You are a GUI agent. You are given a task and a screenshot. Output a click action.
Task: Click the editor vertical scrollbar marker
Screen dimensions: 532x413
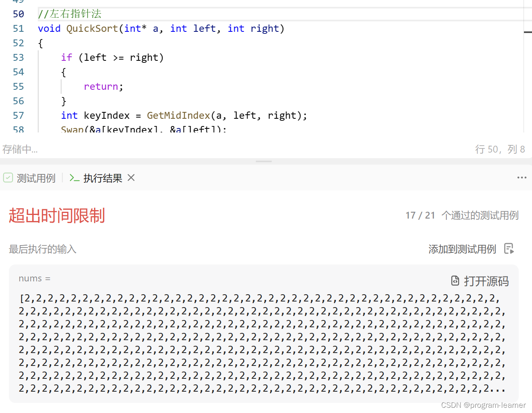click(x=528, y=32)
